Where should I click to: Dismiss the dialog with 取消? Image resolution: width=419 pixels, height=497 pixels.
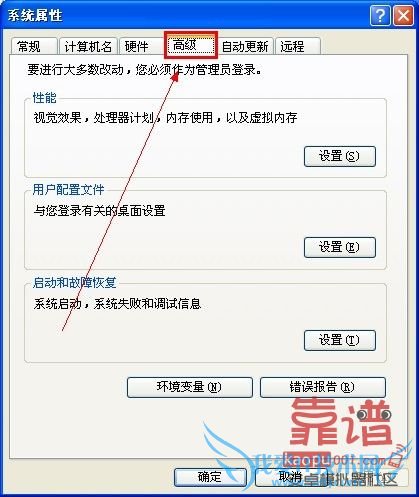pos(290,477)
